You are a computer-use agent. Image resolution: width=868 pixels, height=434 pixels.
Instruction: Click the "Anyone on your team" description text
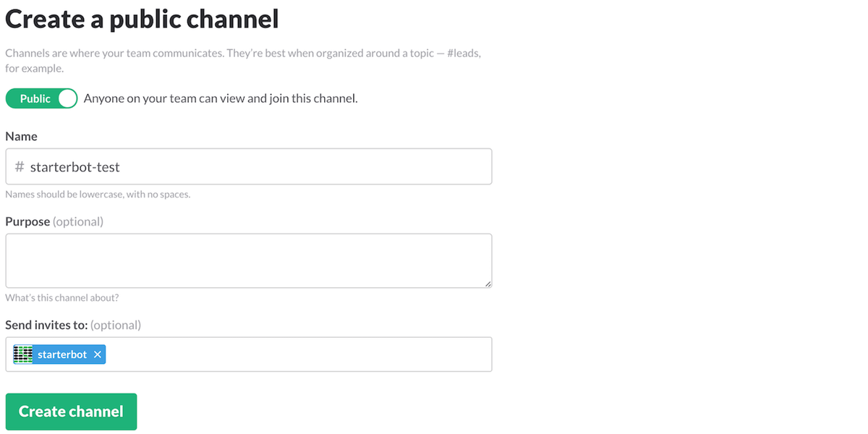point(221,98)
